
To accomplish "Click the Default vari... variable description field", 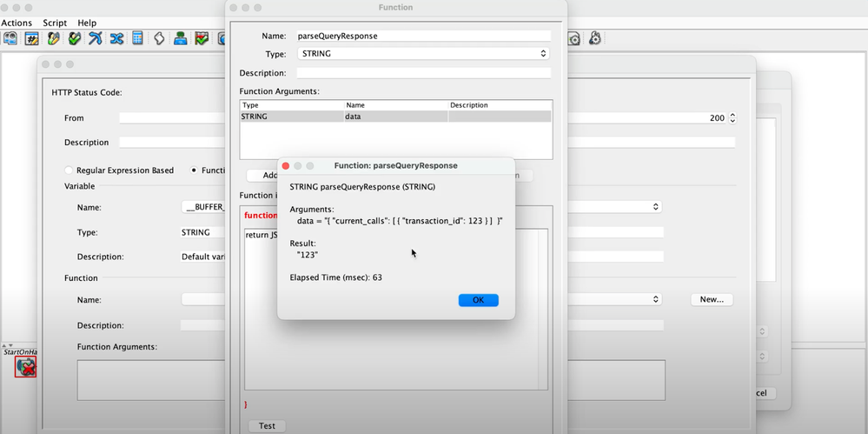I will pos(202,257).
